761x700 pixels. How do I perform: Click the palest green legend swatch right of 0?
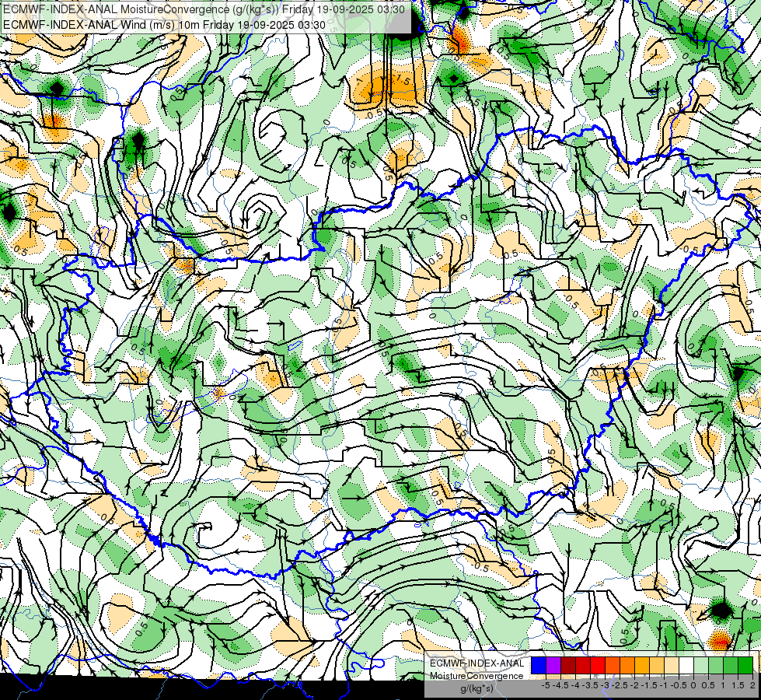701,665
